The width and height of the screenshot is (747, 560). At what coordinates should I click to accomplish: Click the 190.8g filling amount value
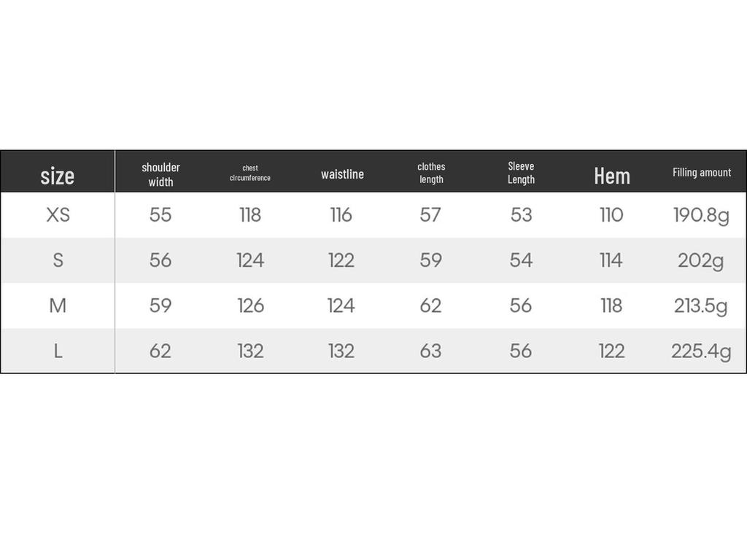click(x=701, y=215)
